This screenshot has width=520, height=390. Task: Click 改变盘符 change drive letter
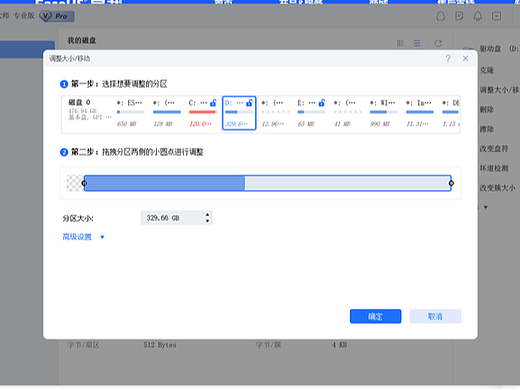494,149
